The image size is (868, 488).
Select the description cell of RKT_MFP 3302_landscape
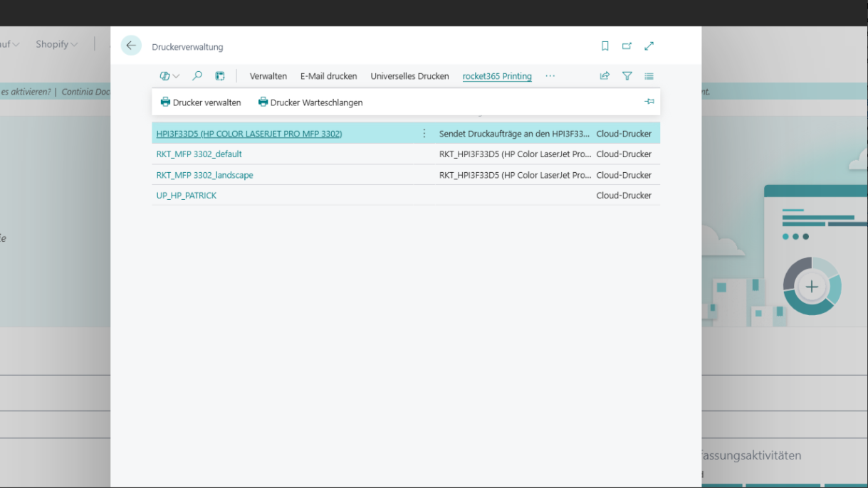514,175
